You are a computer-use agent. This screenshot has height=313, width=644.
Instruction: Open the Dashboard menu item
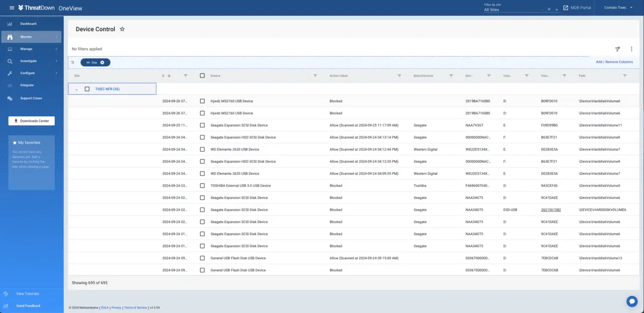click(29, 24)
